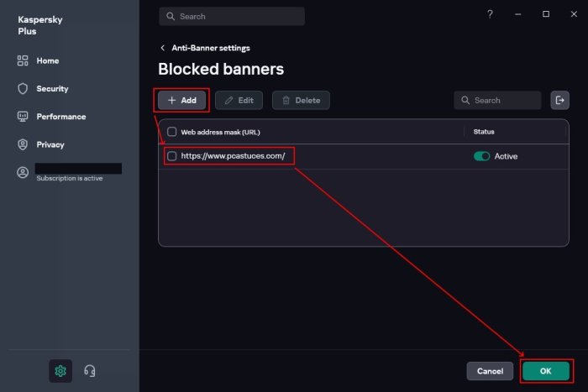Click the user profile icon
The width and height of the screenshot is (588, 392).
(x=23, y=172)
